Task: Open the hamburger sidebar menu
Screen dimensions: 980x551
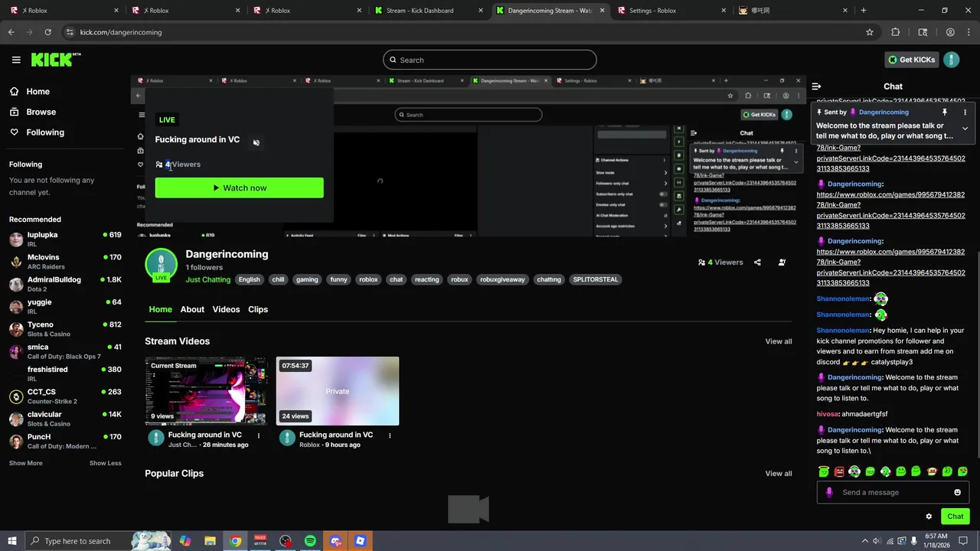Action: coord(16,60)
